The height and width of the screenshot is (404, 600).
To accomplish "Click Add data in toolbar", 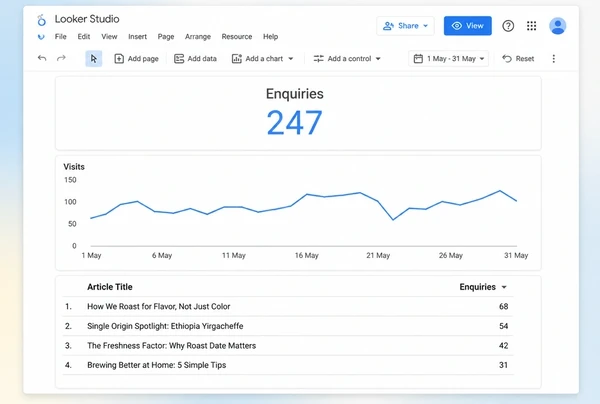I will [195, 59].
